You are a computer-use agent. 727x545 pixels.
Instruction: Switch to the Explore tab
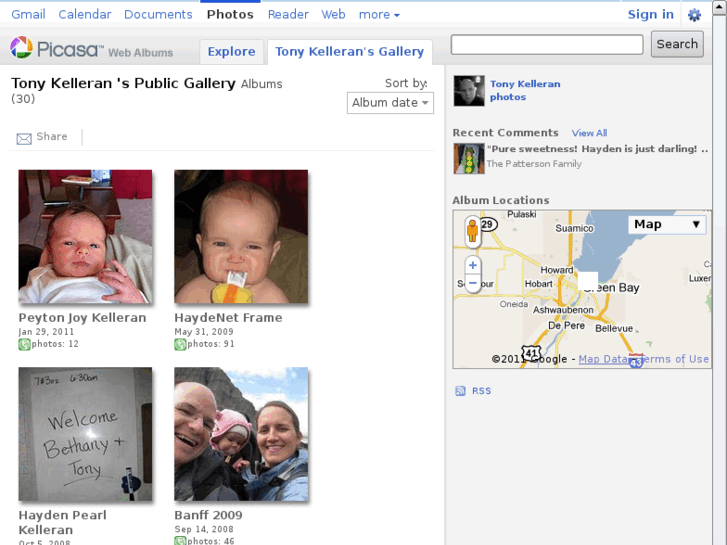point(232,52)
